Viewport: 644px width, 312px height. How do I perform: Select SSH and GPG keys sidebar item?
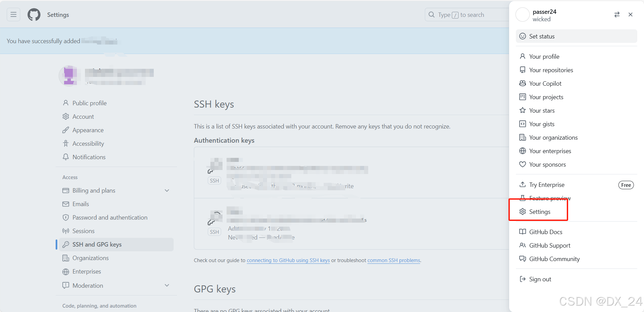coord(116,245)
